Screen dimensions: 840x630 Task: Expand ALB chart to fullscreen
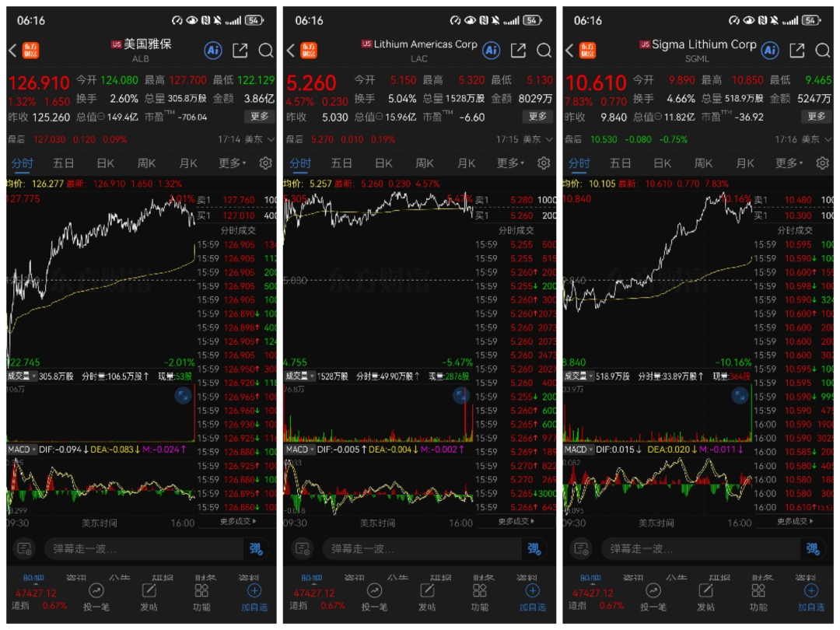pyautogui.click(x=184, y=396)
